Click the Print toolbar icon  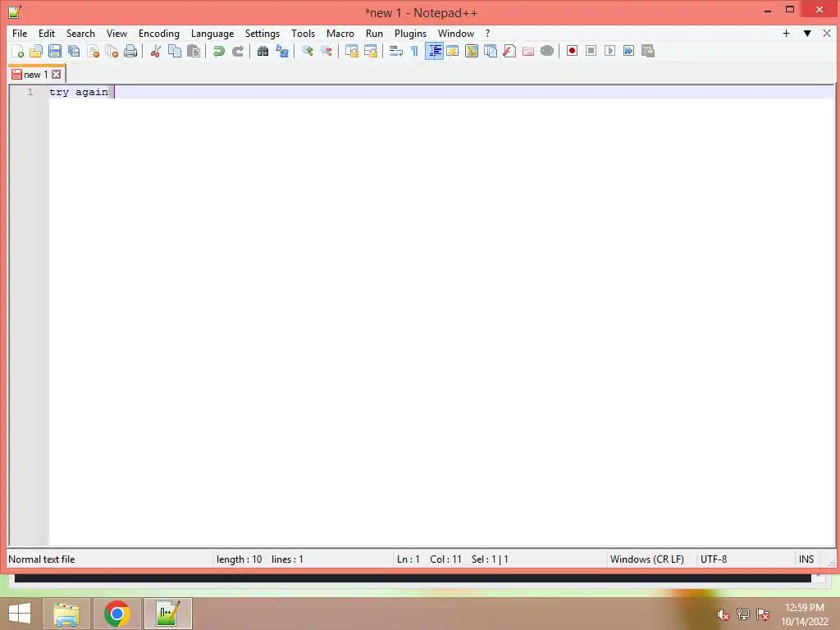click(130, 51)
